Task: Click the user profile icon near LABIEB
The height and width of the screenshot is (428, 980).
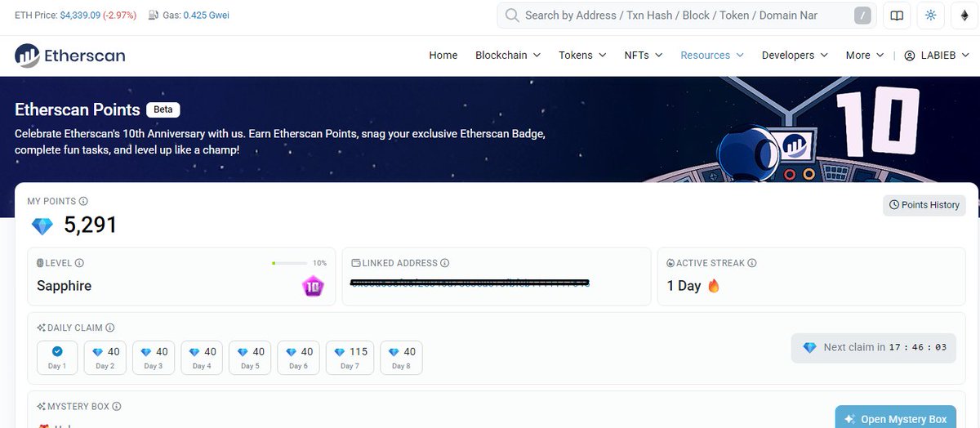Action: (910, 56)
